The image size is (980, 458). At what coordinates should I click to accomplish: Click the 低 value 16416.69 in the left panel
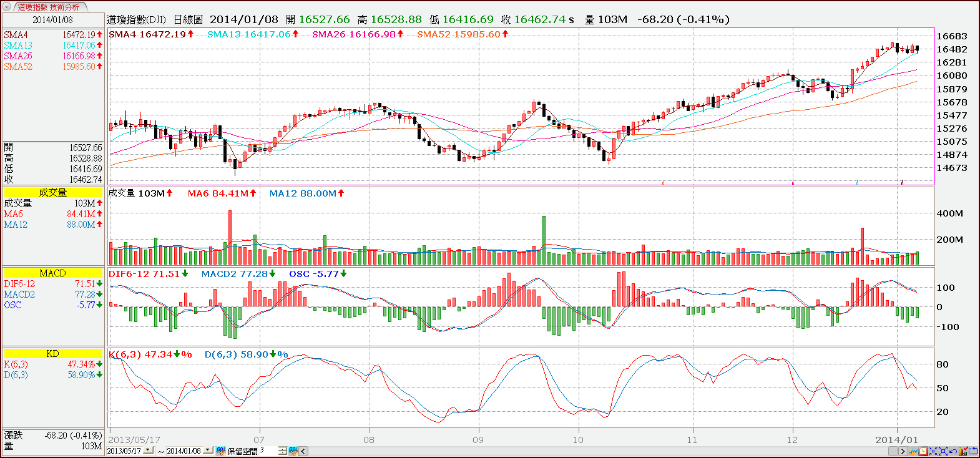coord(86,169)
